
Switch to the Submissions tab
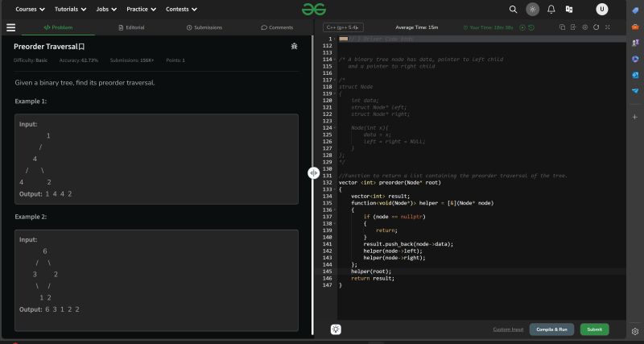coord(204,27)
